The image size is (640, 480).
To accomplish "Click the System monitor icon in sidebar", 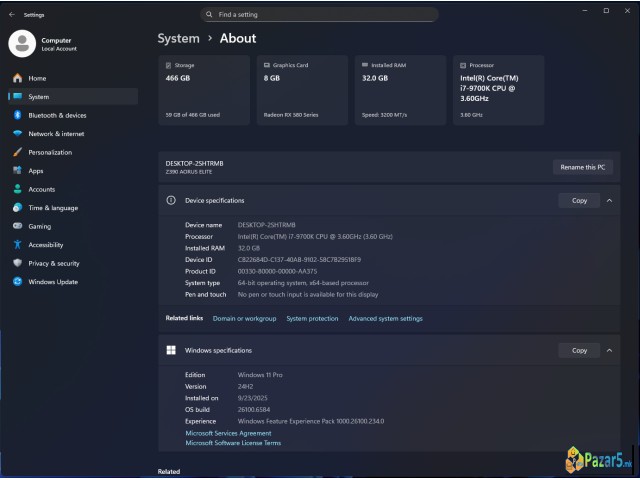I will 18,97.
